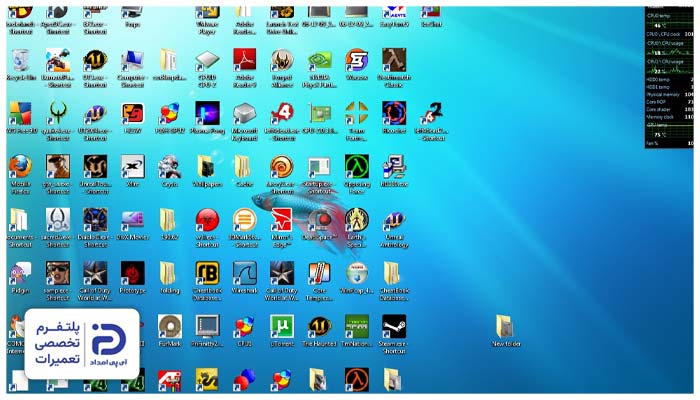The width and height of the screenshot is (700, 400).
Task: Launch the Dead Space icon
Action: pos(319,220)
